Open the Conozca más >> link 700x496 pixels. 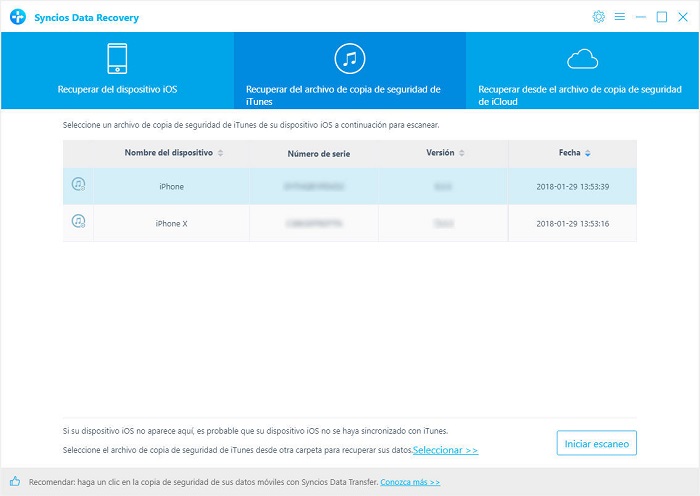pyautogui.click(x=410, y=482)
